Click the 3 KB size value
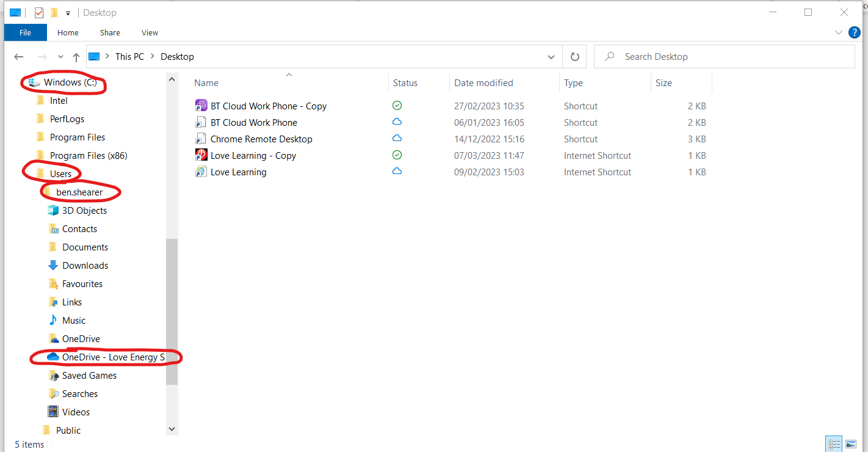Viewport: 868px width, 452px height. point(696,139)
